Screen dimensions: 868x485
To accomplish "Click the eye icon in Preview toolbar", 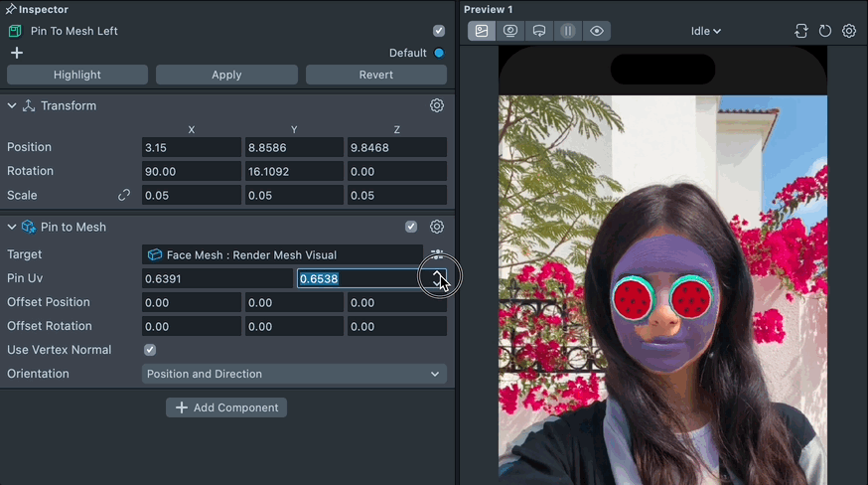I will point(597,31).
